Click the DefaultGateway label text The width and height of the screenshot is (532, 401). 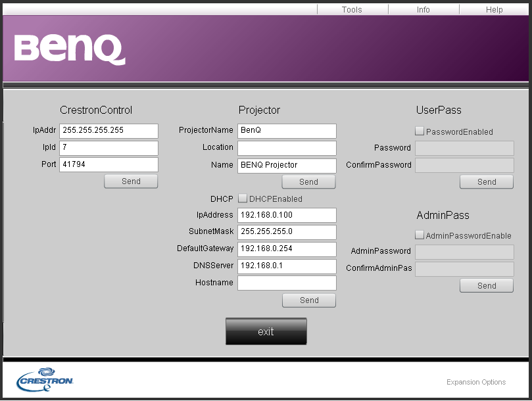205,248
